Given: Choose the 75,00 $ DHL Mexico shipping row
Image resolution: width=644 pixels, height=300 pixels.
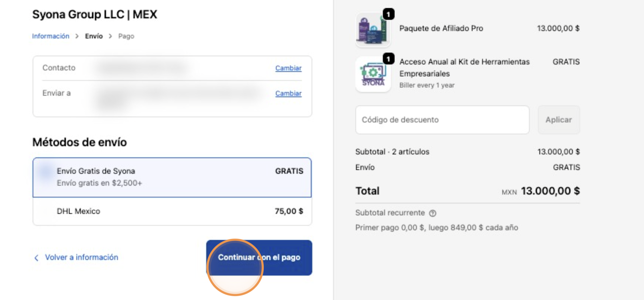Looking at the screenshot, I should (172, 212).
